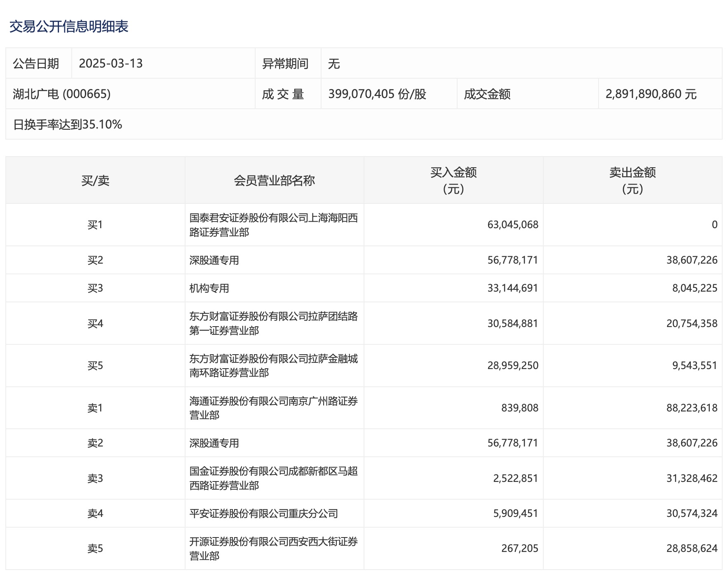Click the 88,223,618 sell amount cell
This screenshot has width=728, height=575.
691,408
